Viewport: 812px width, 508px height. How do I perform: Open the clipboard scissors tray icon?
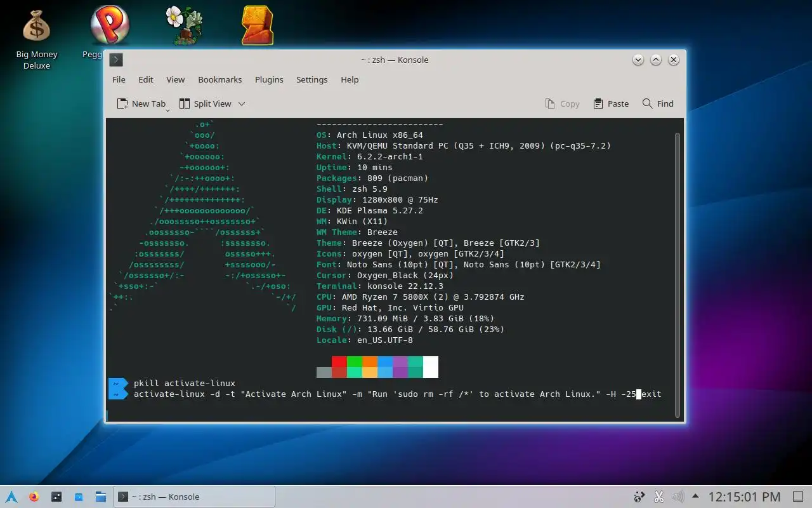pyautogui.click(x=658, y=497)
